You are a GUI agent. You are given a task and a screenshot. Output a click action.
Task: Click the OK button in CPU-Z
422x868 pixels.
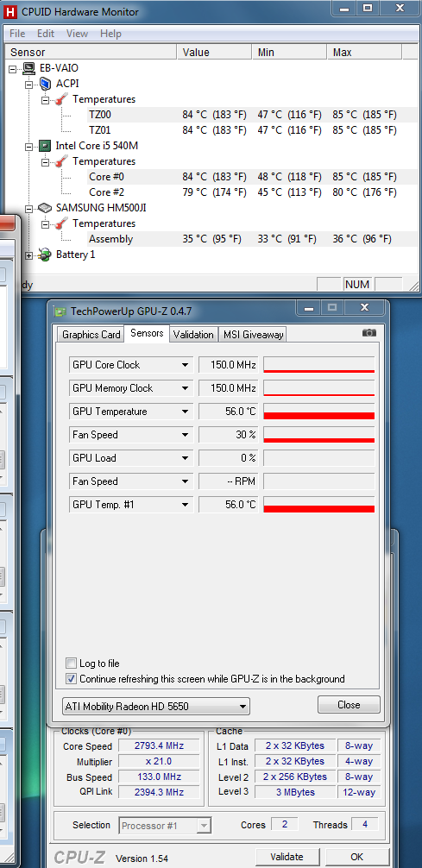pos(356,857)
